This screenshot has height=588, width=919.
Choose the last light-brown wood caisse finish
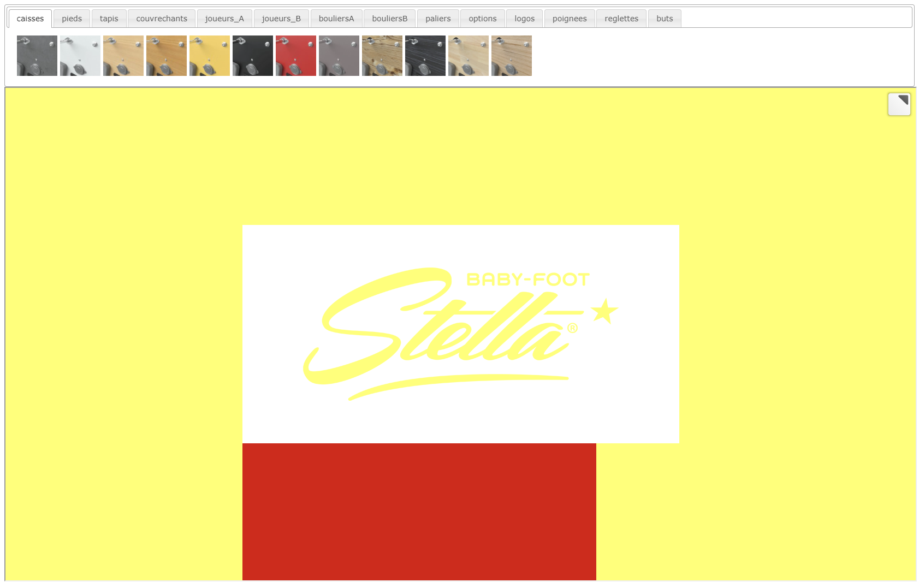click(512, 56)
